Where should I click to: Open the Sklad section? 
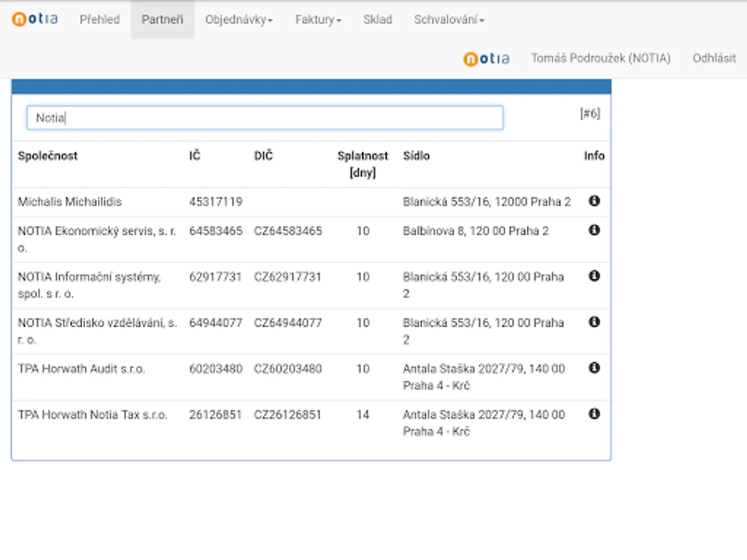point(377,19)
